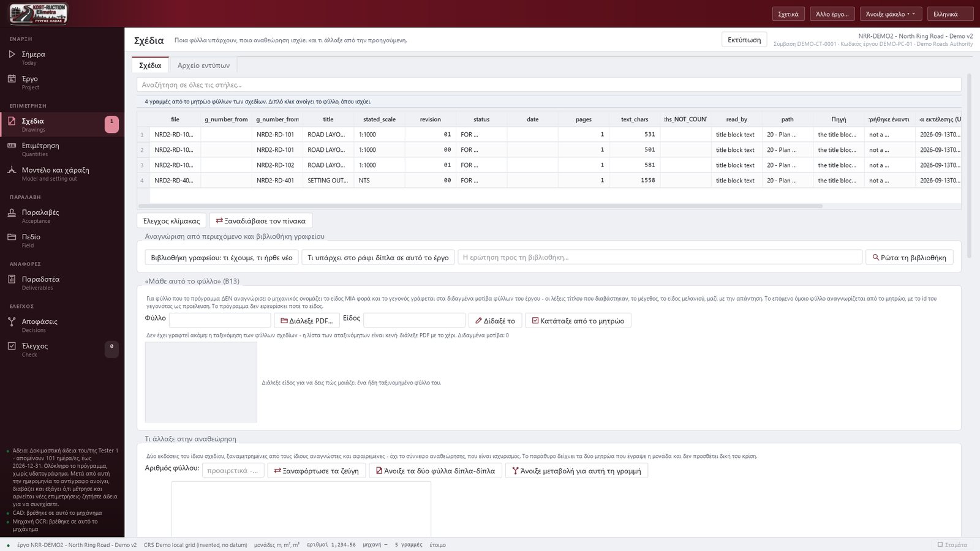Click the PDF icon on Άνοιξε τα δύο φύλλα
Screen dimensions: 980x551
click(379, 470)
